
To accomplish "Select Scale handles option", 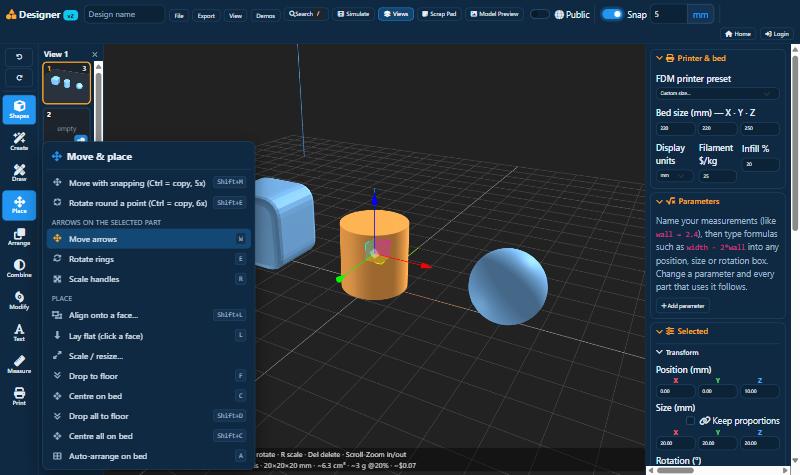I will pos(148,279).
